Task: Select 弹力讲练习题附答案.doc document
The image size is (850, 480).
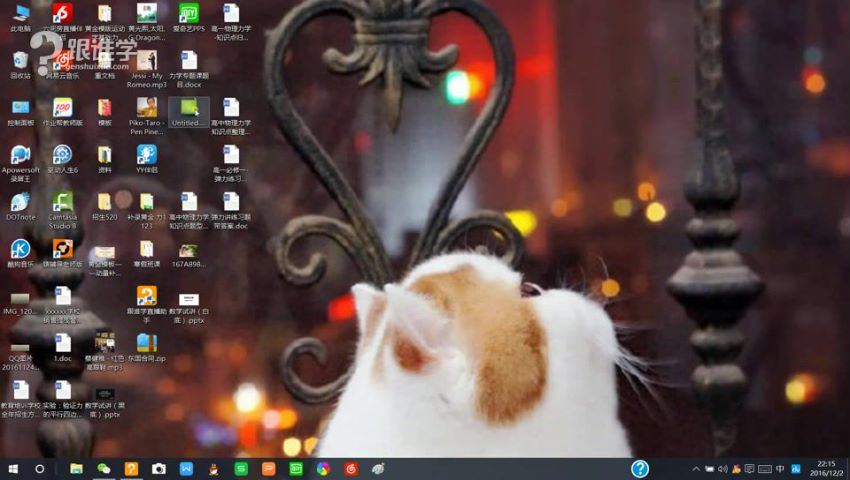Action: (x=231, y=210)
